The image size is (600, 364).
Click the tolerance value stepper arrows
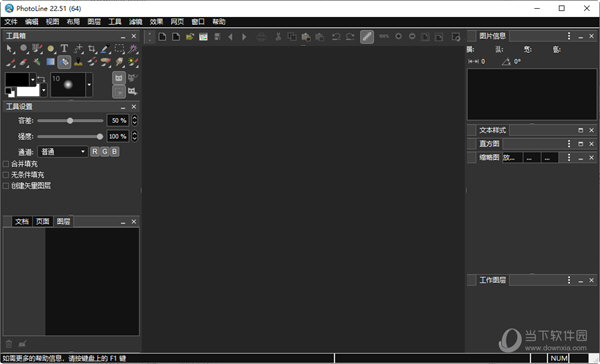pos(134,120)
